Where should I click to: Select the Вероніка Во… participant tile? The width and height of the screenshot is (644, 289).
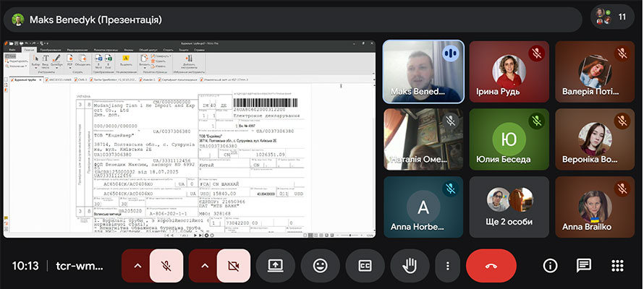595,139
